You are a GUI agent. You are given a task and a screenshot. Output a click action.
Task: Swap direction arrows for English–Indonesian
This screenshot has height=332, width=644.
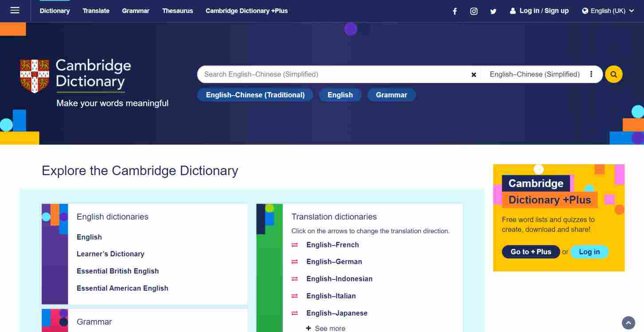tap(295, 279)
